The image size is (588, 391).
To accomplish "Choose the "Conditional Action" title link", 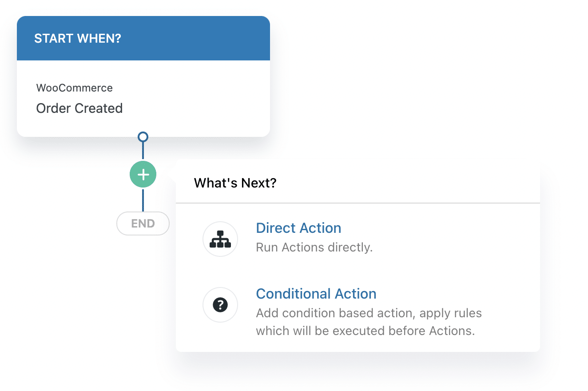I will pos(316,294).
